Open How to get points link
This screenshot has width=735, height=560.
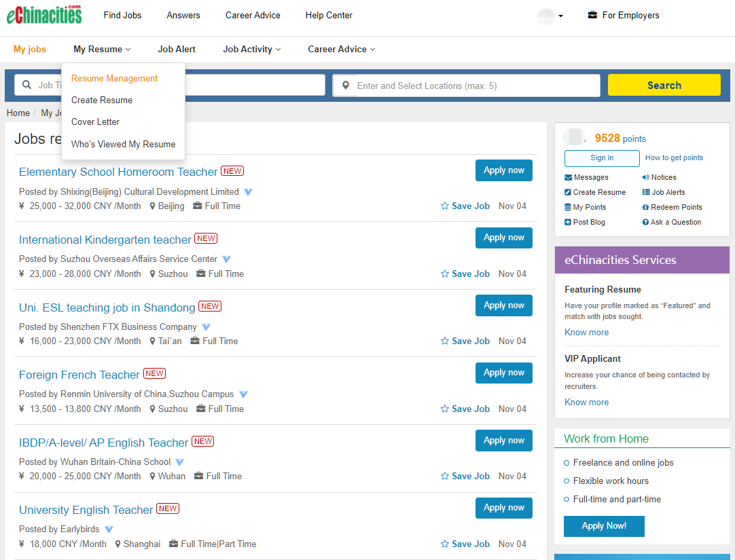(x=674, y=157)
